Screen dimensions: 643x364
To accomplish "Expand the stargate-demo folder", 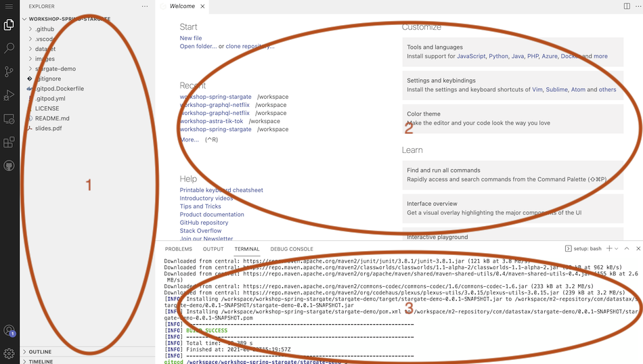I will point(87,68).
